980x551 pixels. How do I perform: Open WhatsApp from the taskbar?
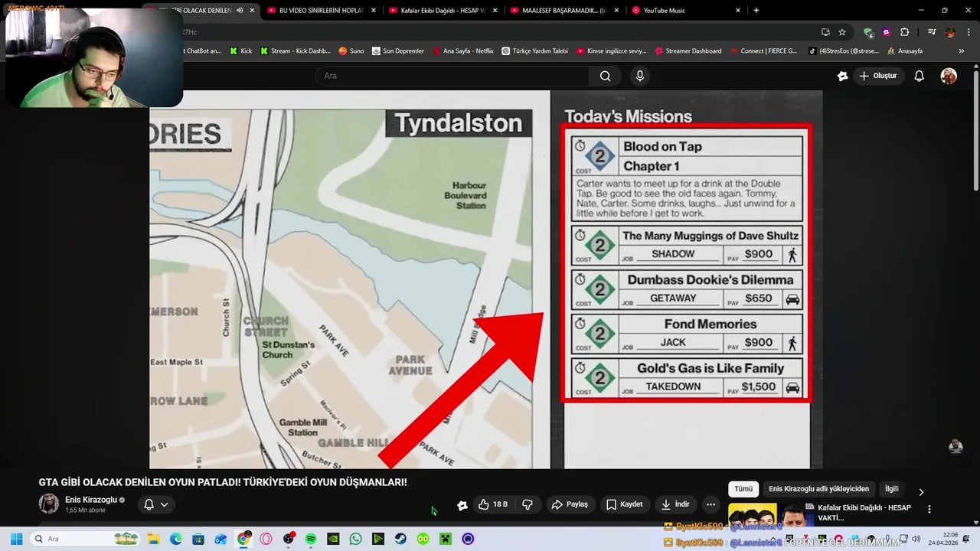pyautogui.click(x=355, y=539)
